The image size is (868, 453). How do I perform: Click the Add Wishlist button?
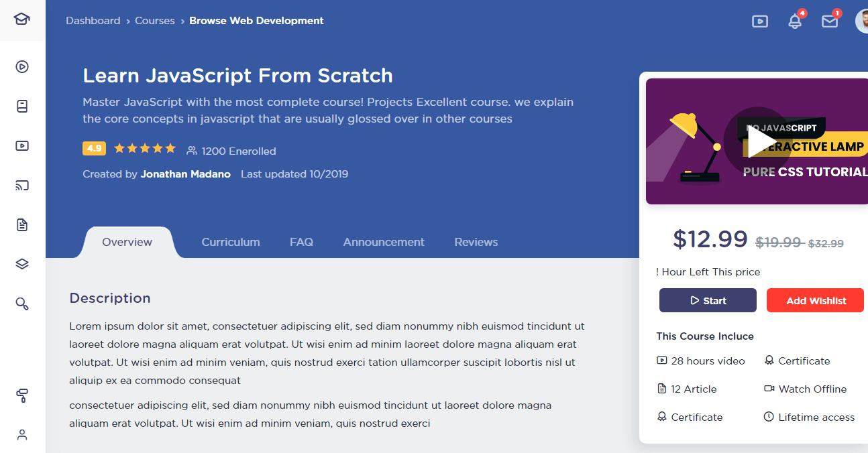click(x=816, y=301)
